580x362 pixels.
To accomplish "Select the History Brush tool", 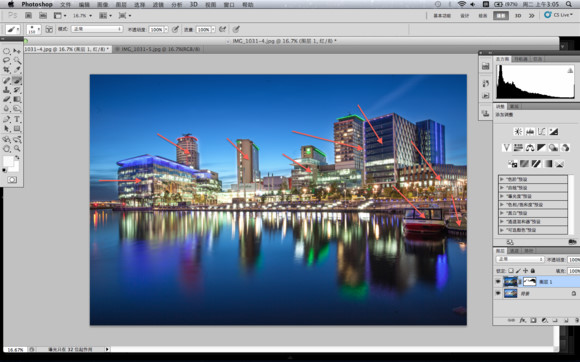I will (x=17, y=90).
